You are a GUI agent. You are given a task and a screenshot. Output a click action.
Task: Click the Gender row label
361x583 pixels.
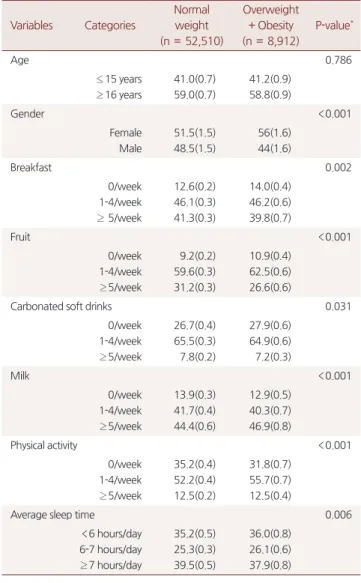coord(28,114)
